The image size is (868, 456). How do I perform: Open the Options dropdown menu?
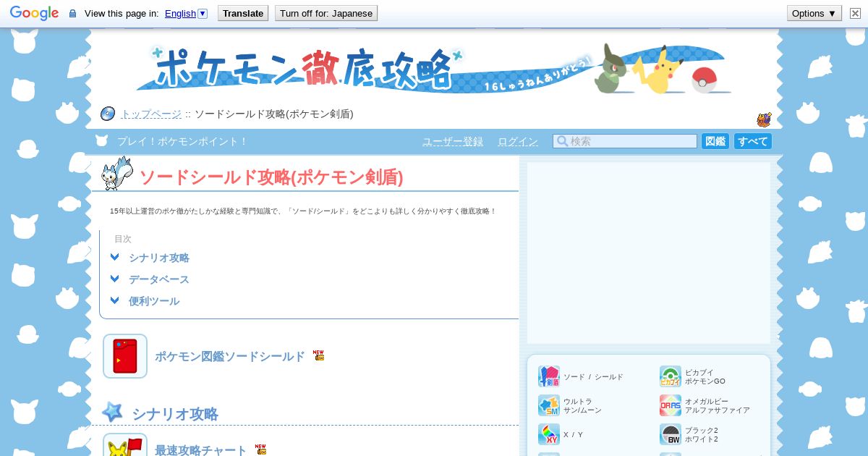click(814, 13)
